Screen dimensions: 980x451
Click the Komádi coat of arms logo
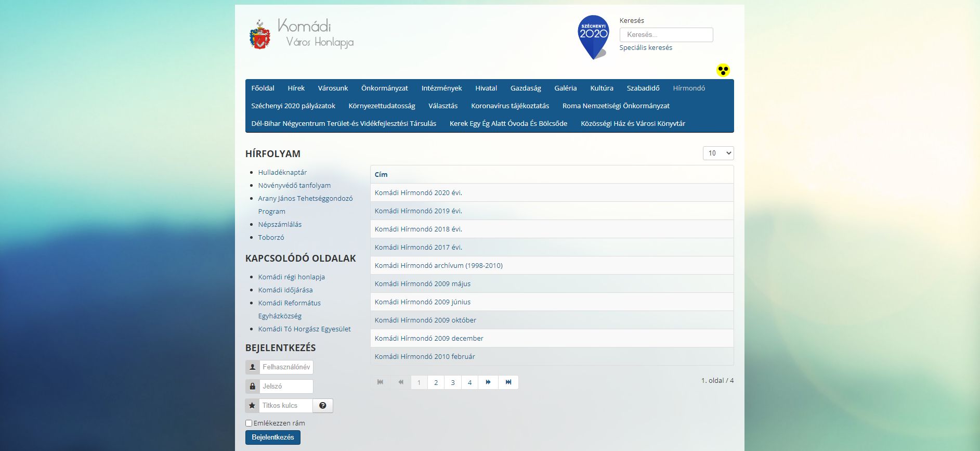pyautogui.click(x=260, y=34)
